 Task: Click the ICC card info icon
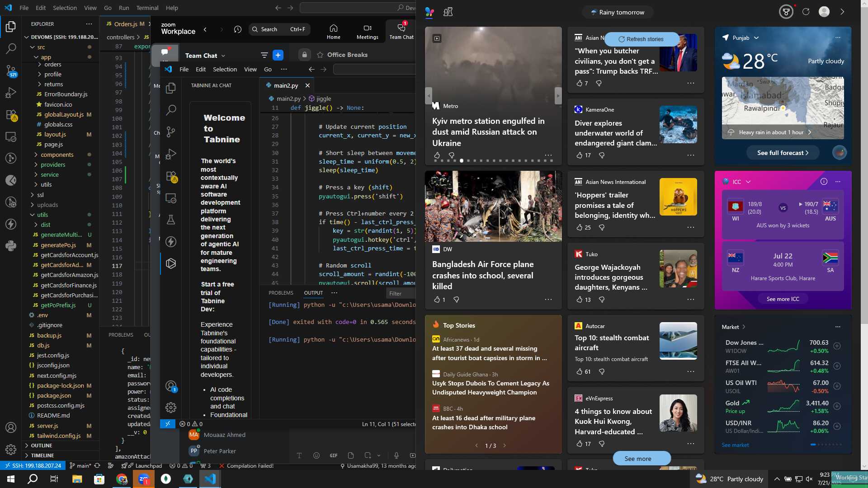click(x=824, y=182)
